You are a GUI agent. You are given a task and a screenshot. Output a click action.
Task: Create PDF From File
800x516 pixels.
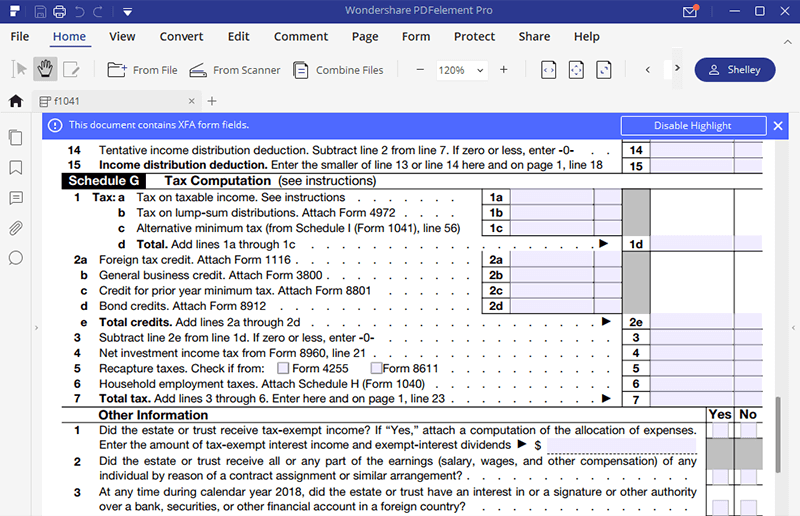point(142,70)
